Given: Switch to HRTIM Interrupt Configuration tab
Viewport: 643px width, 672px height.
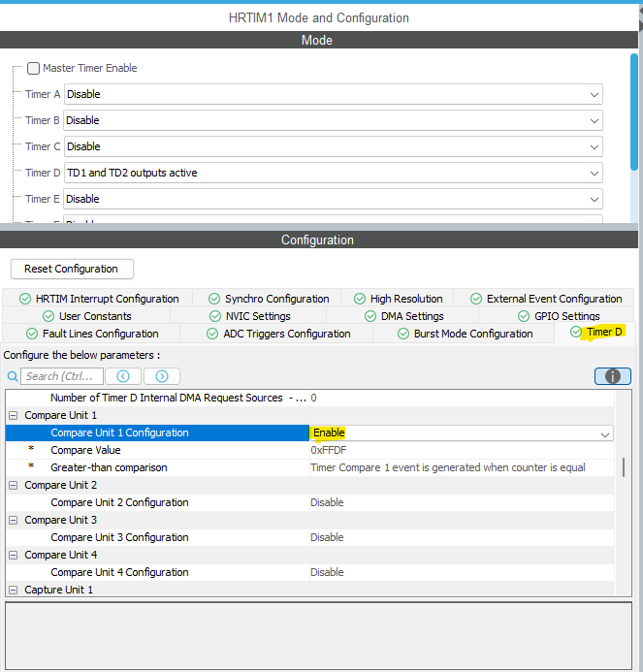Looking at the screenshot, I should 98,299.
